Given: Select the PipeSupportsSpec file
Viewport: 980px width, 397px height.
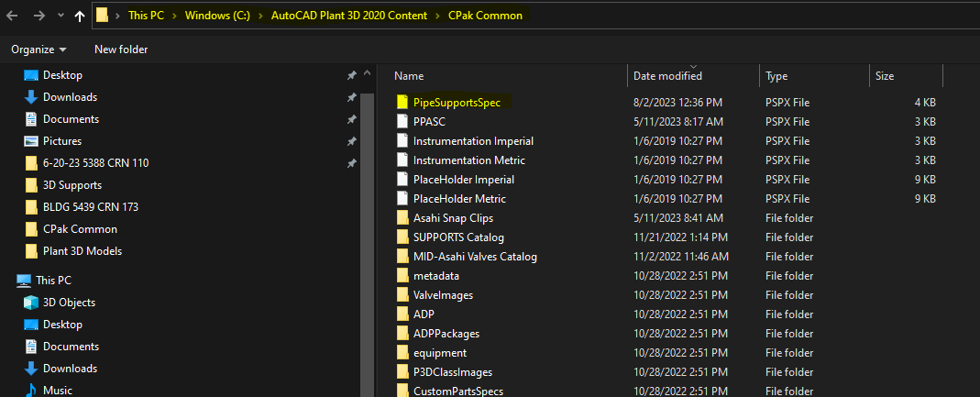Looking at the screenshot, I should (457, 102).
